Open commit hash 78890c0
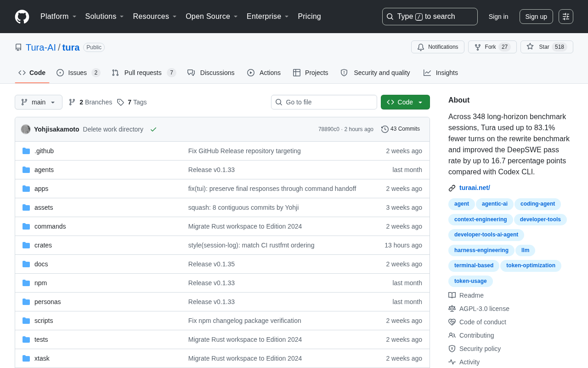The height and width of the screenshot is (368, 588). coord(329,129)
